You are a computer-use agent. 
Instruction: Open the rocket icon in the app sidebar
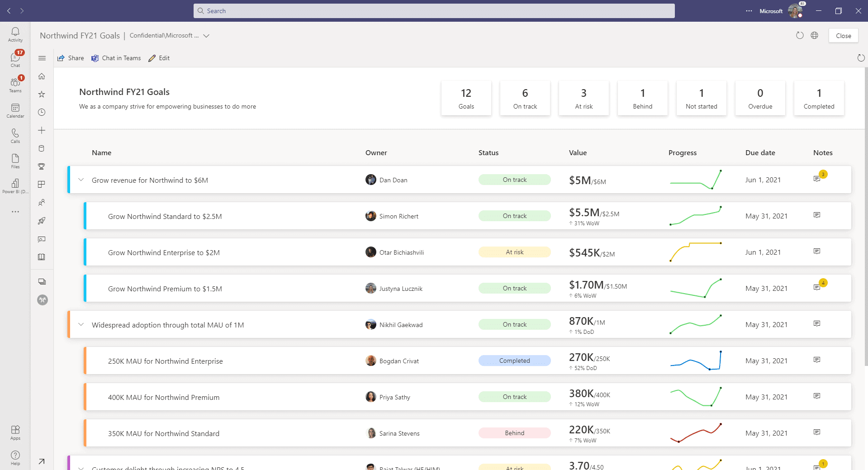pos(42,221)
